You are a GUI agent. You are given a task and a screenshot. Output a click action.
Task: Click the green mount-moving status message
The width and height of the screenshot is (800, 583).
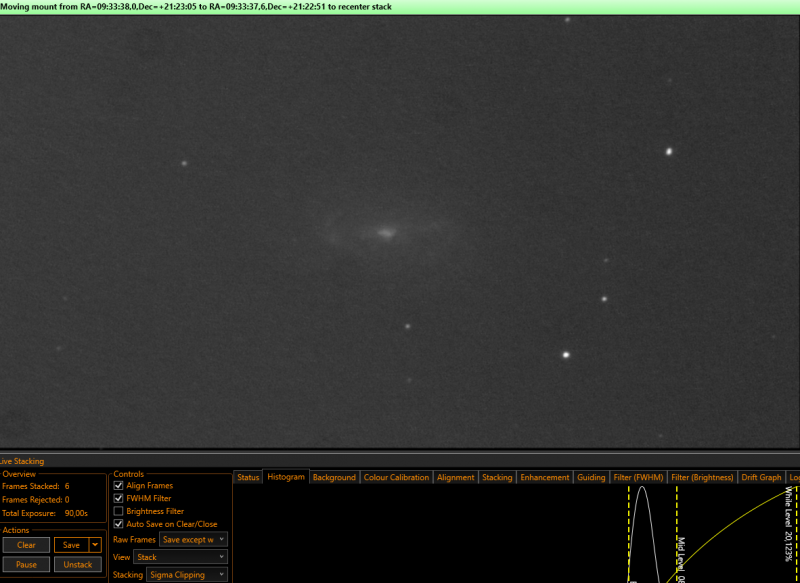click(196, 7)
